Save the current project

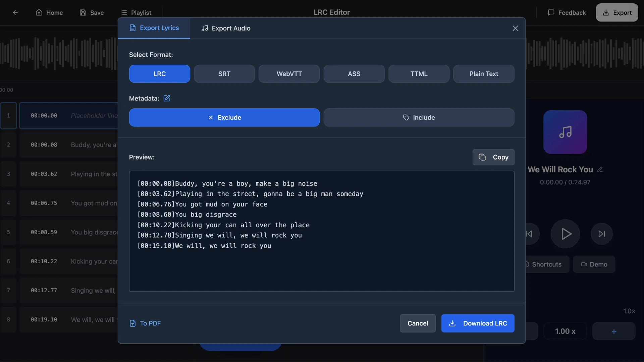91,12
